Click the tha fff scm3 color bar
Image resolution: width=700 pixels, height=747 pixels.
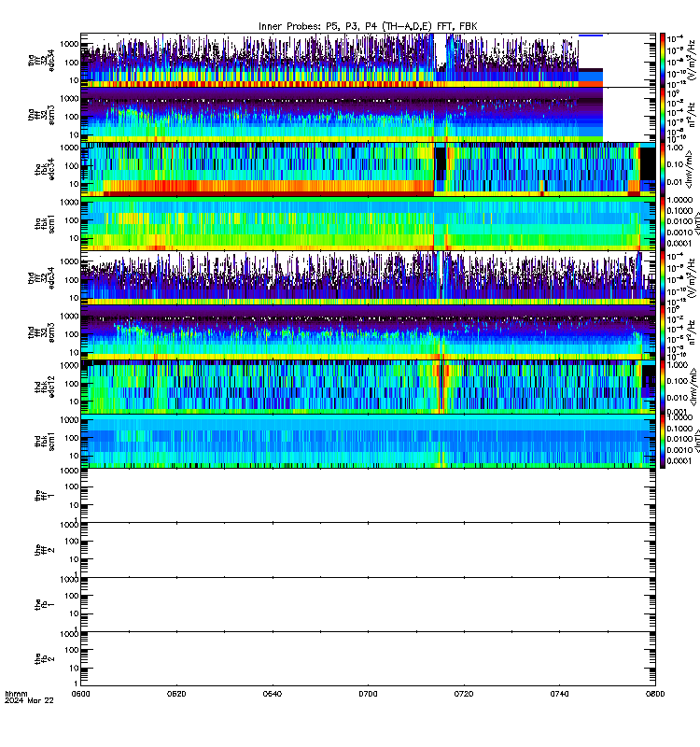663,115
